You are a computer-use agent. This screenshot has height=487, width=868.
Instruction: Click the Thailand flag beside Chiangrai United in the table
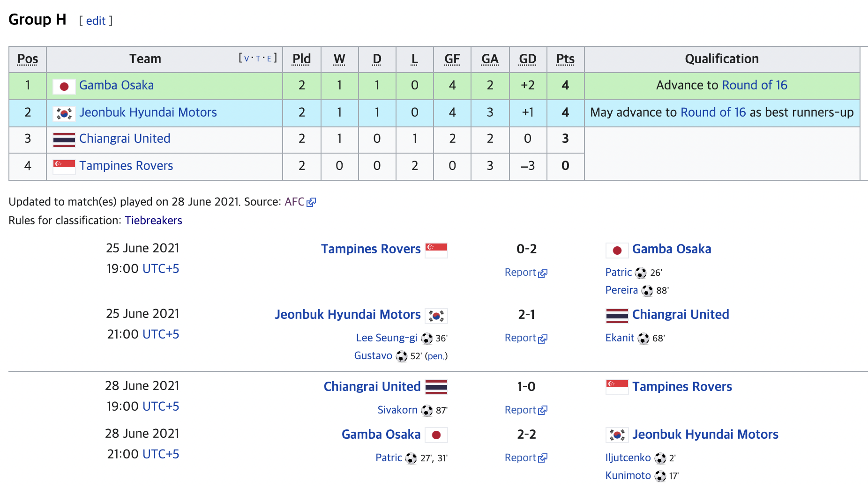coord(64,140)
